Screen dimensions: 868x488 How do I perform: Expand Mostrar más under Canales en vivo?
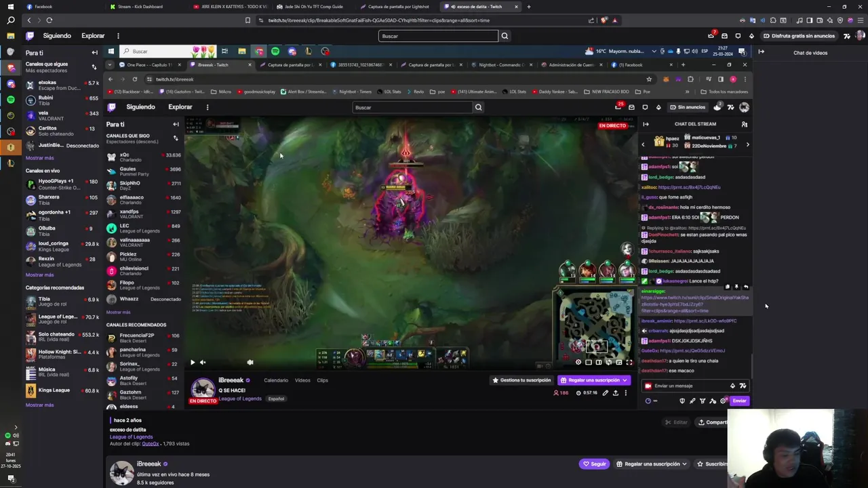(x=39, y=275)
